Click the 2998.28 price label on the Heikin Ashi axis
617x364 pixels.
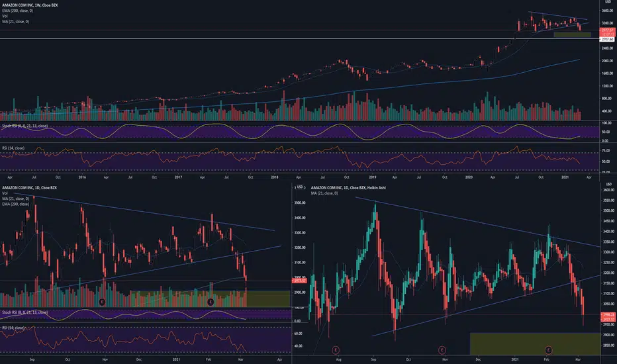point(608,315)
